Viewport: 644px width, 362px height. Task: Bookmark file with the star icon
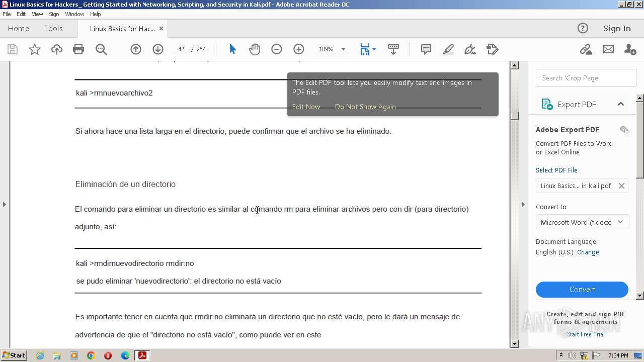(x=35, y=49)
